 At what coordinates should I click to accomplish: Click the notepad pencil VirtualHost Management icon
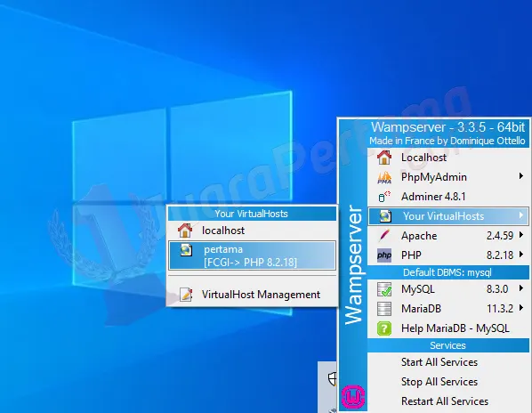tap(186, 295)
